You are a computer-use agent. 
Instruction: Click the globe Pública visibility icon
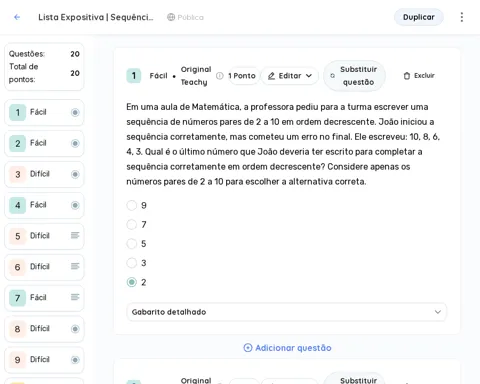coord(171,17)
